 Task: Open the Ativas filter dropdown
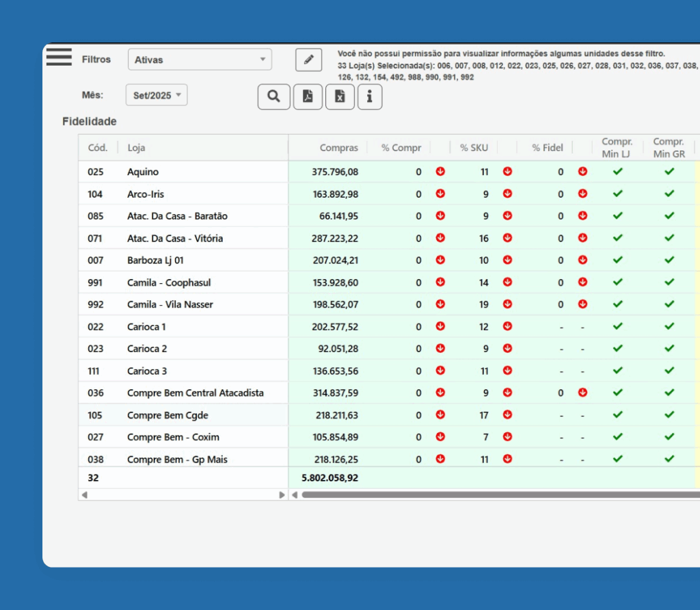200,60
